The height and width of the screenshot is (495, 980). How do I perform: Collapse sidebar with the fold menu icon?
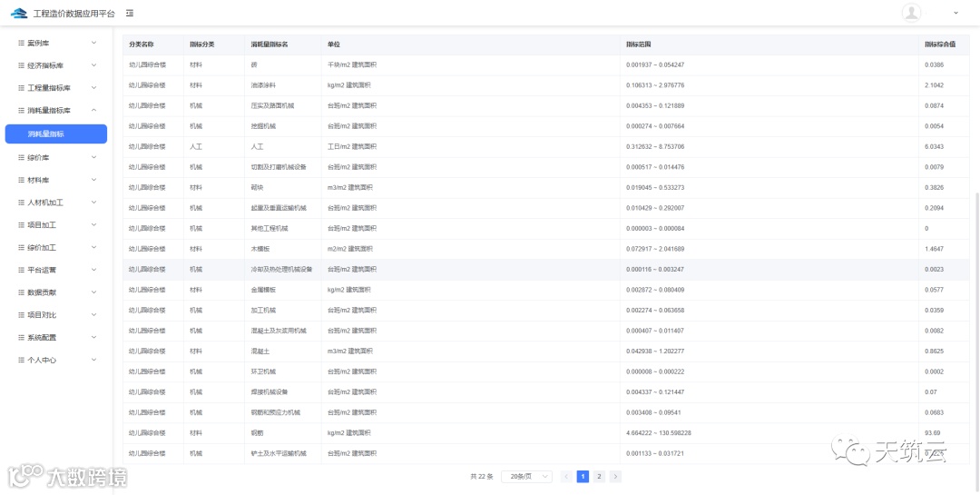[x=130, y=13]
